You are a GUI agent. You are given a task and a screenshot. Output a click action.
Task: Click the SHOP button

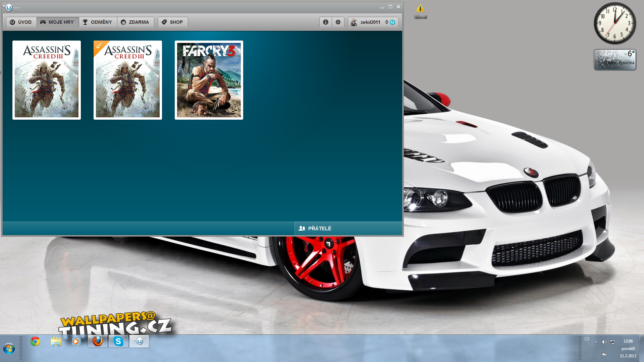coord(173,22)
